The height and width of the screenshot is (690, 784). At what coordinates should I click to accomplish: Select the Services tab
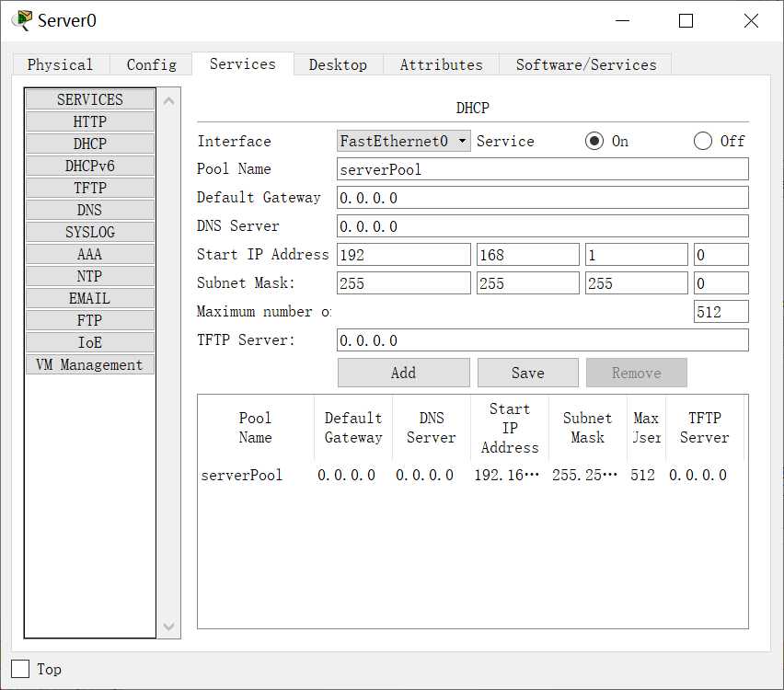[243, 63]
